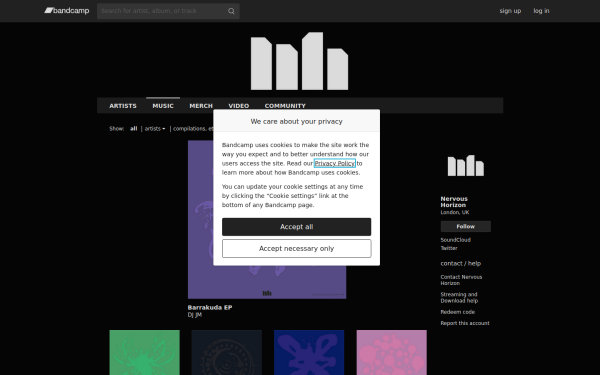Viewport: 600px width, 375px height.
Task: Click the Redeem code link
Action: pyautogui.click(x=458, y=312)
